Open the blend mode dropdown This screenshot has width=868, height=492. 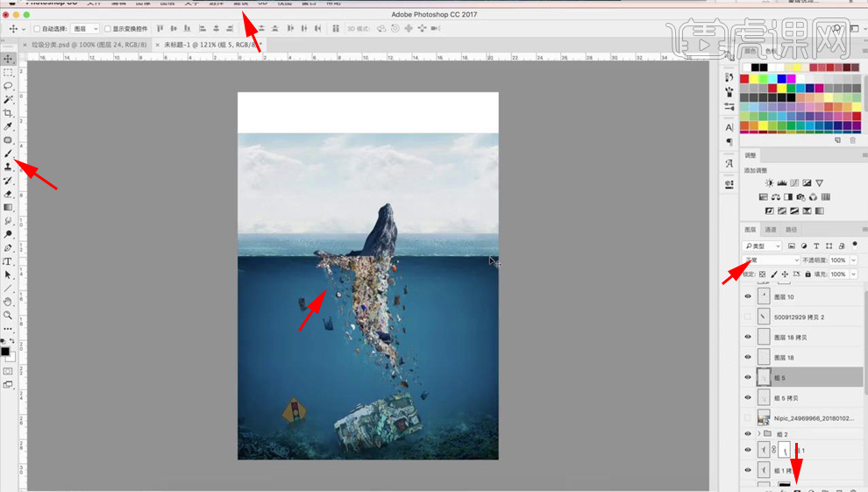pos(772,260)
